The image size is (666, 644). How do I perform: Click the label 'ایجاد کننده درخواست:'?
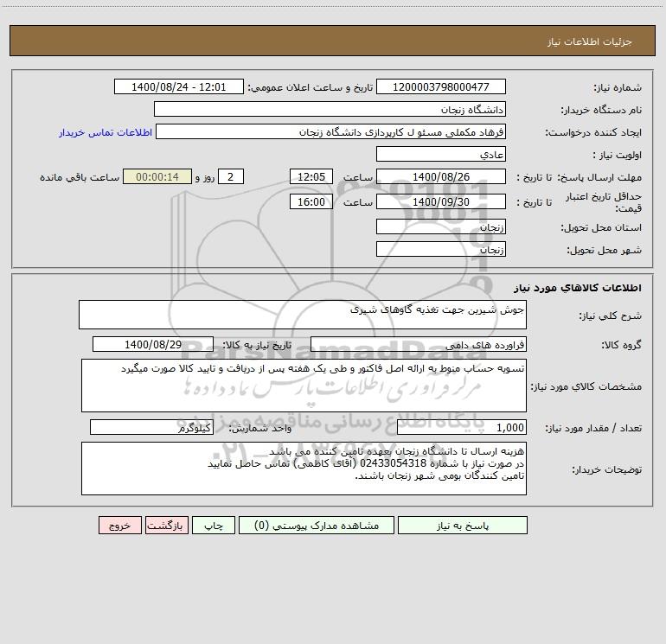click(593, 132)
